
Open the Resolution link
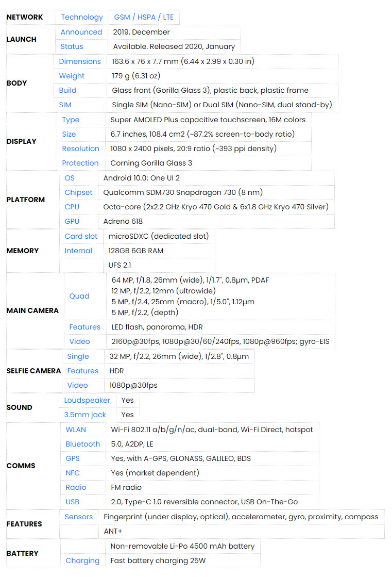click(x=80, y=149)
